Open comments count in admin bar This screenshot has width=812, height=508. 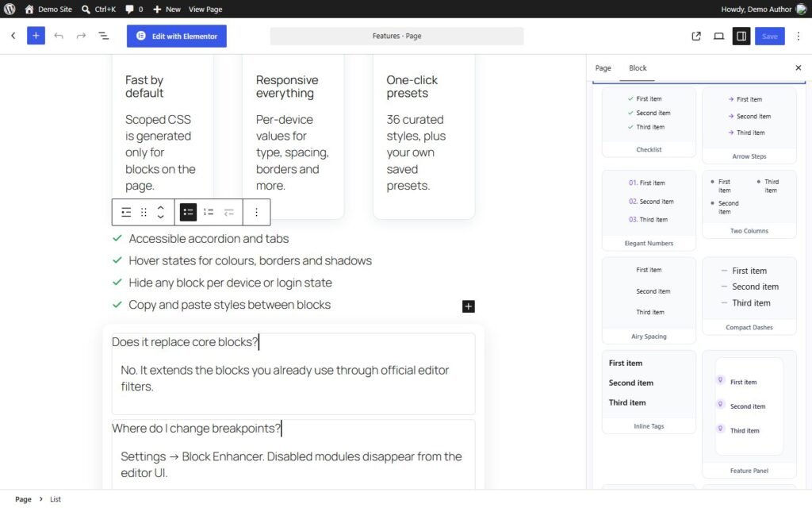(x=134, y=9)
